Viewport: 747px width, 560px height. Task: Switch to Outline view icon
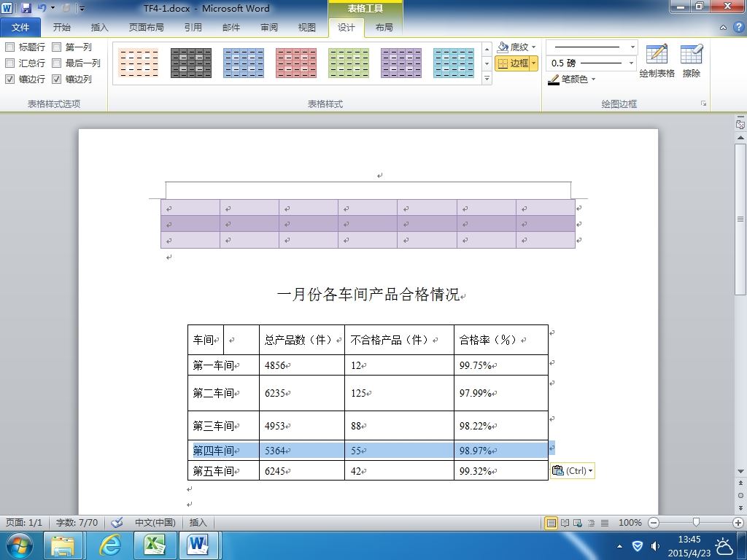click(x=591, y=523)
